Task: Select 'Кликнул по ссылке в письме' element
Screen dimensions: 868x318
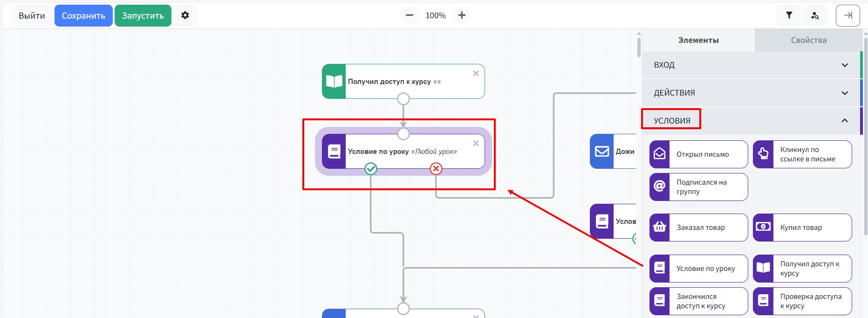Action: pos(802,154)
